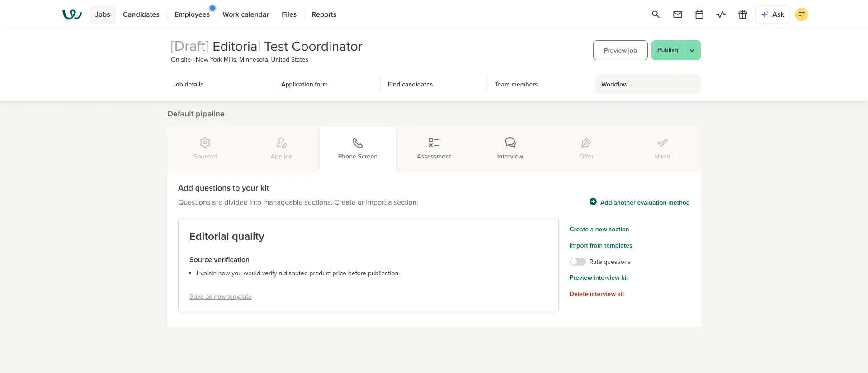Viewport: 868px width, 373px height.
Task: Open the mail inbox icon
Action: coord(677,14)
